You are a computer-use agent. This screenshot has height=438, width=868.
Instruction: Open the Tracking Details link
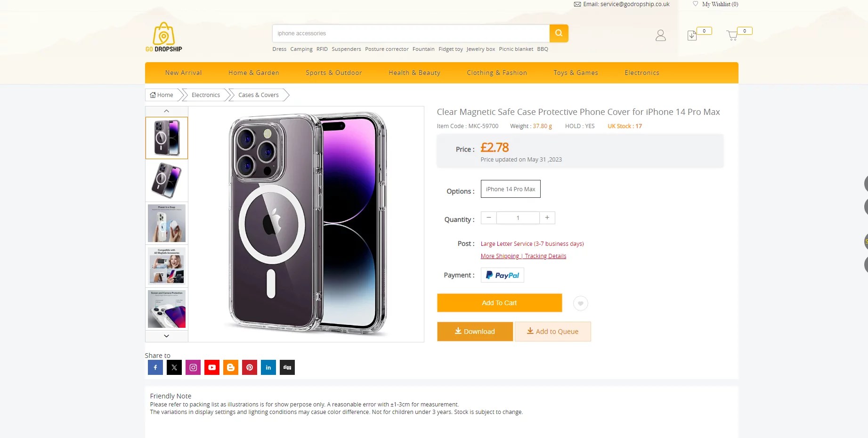click(x=545, y=256)
